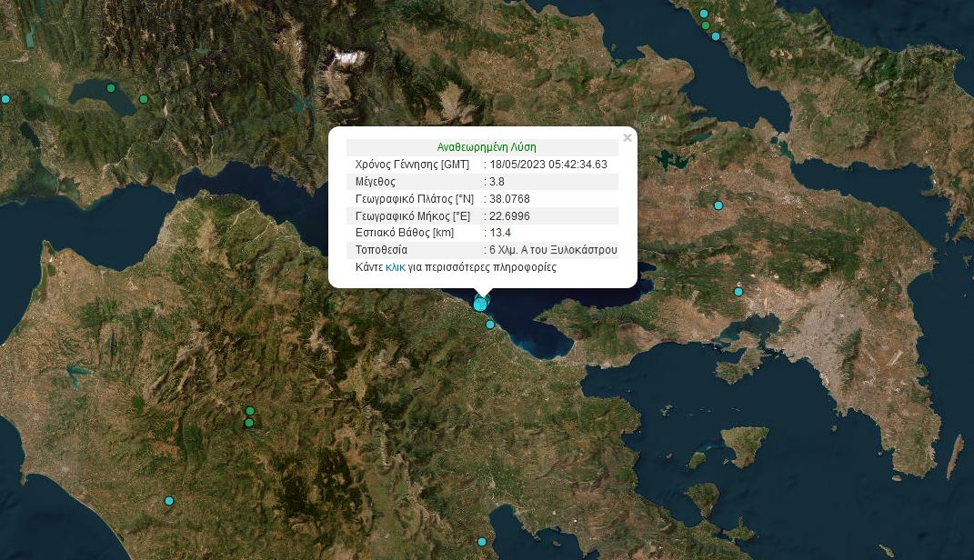Click the topmost cyan marker in the upper-right cluster
The width and height of the screenshot is (974, 560).
703,14
